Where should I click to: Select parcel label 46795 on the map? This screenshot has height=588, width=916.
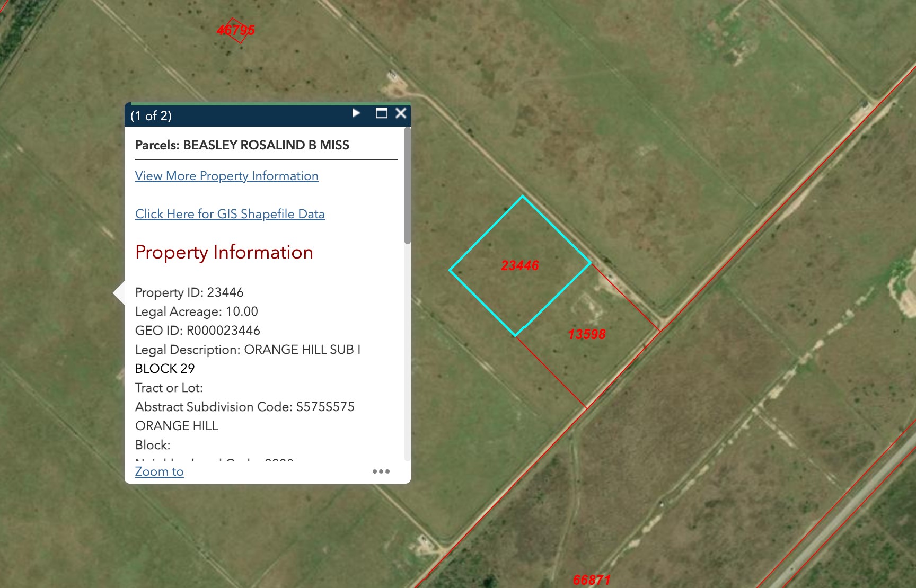click(x=236, y=30)
